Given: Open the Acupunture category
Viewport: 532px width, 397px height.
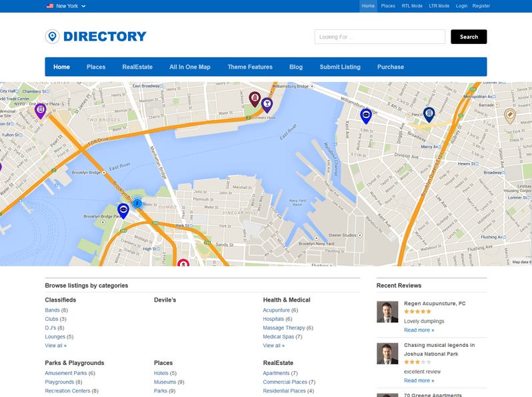Looking at the screenshot, I should coord(276,310).
